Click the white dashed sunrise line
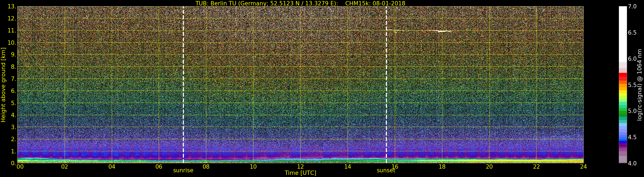 (183, 85)
